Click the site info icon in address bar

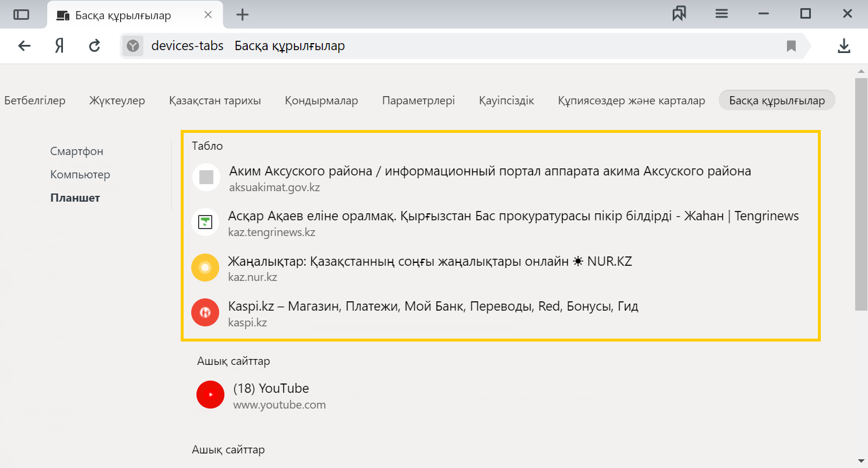pos(133,46)
